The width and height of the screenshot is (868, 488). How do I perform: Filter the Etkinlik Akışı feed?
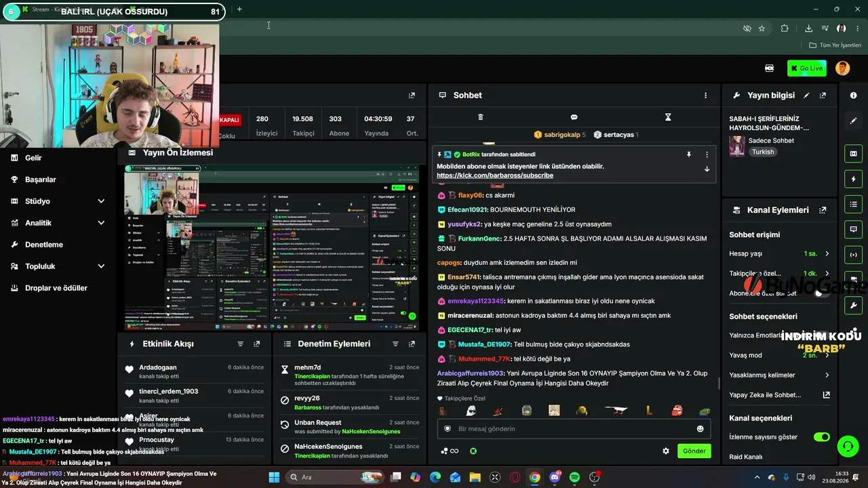point(240,344)
